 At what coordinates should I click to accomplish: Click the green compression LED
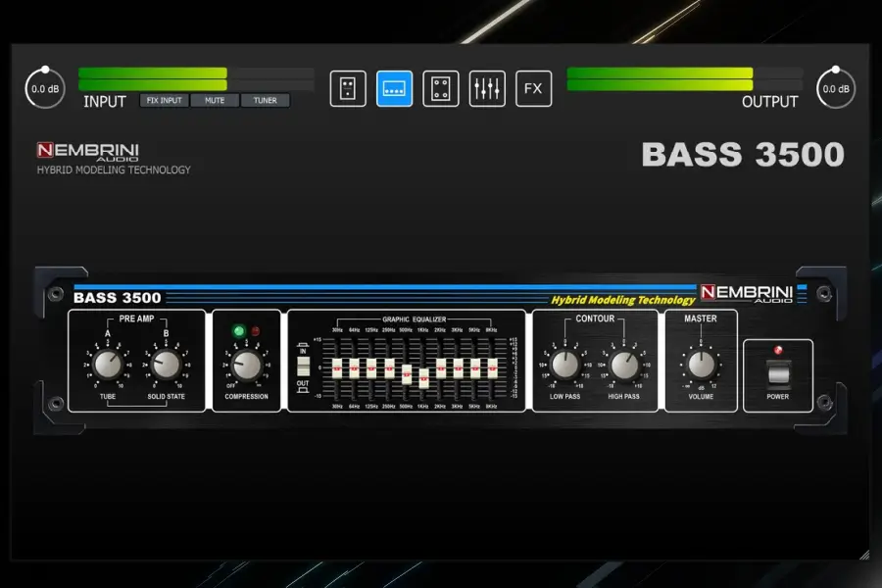(238, 331)
